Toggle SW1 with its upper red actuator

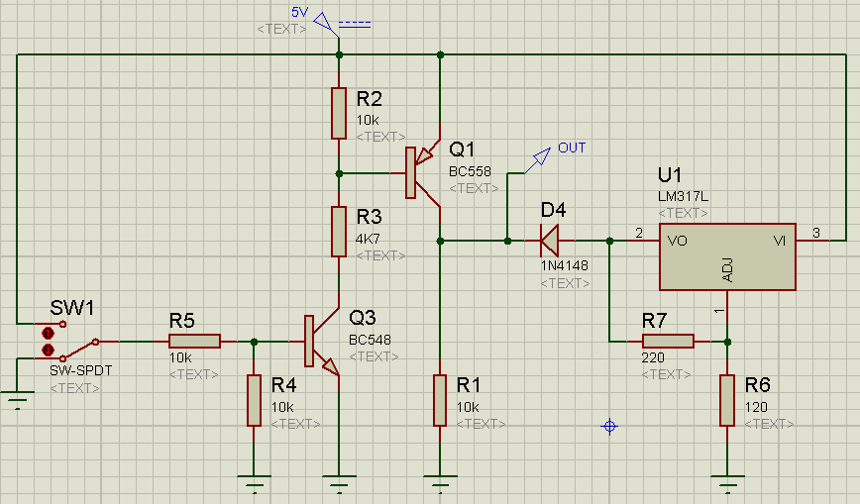pyautogui.click(x=49, y=333)
